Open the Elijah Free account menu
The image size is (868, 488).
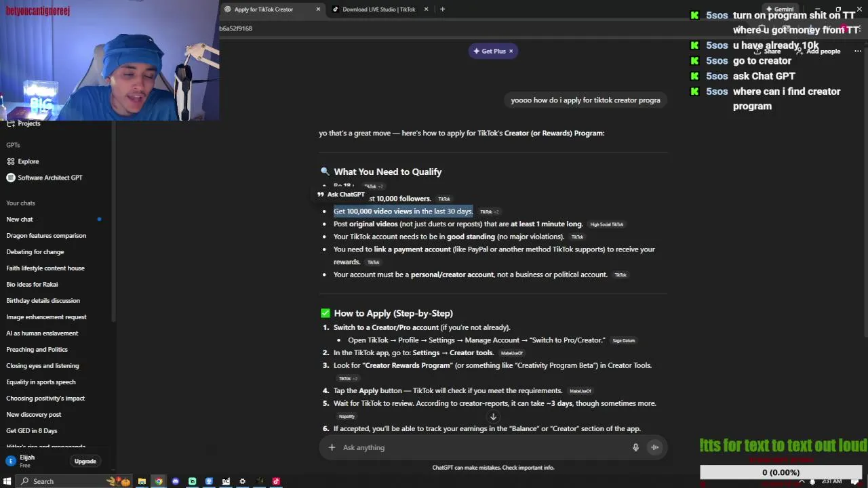click(x=34, y=461)
